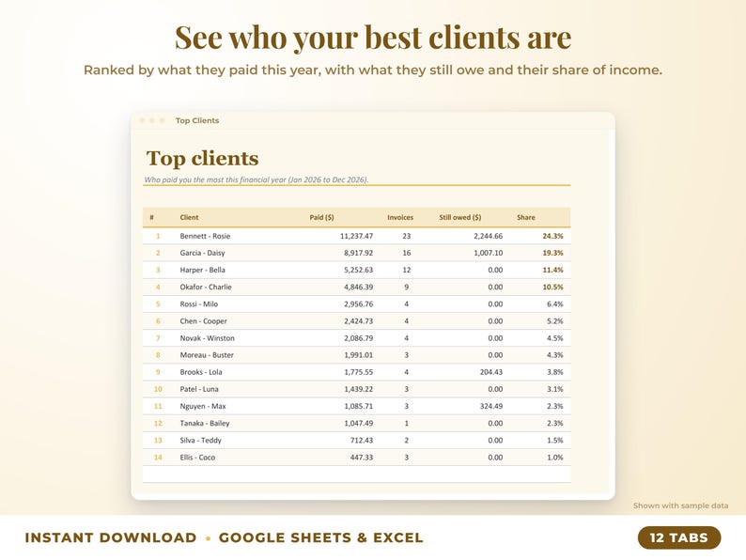Select the Chen - Cooper client cell
Screen dimensions: 746x560
point(203,321)
